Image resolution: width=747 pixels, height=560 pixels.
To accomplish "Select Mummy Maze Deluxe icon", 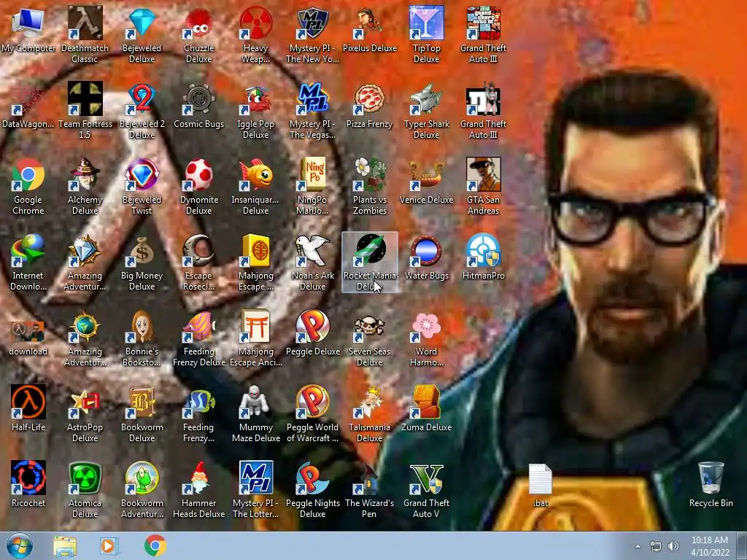I will click(x=256, y=402).
